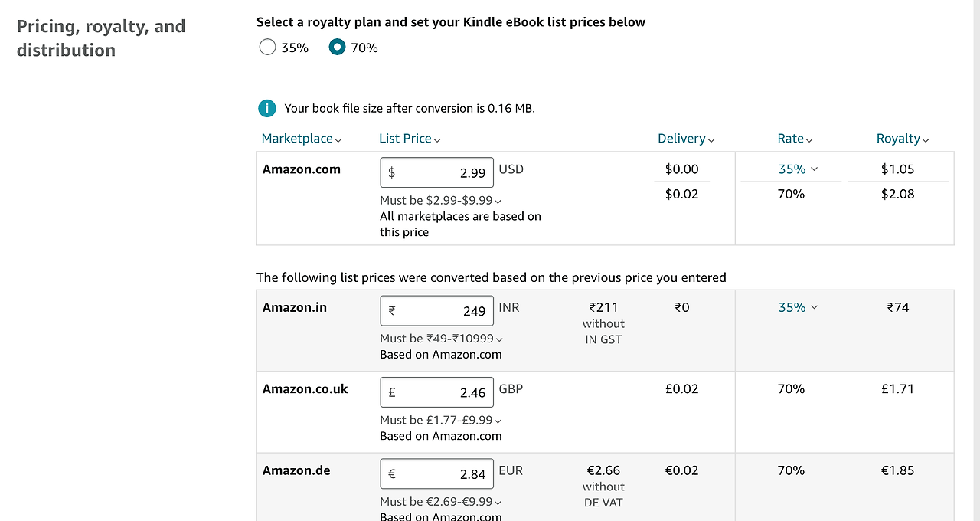980x521 pixels.
Task: Expand the Rate column header
Action: pos(795,139)
